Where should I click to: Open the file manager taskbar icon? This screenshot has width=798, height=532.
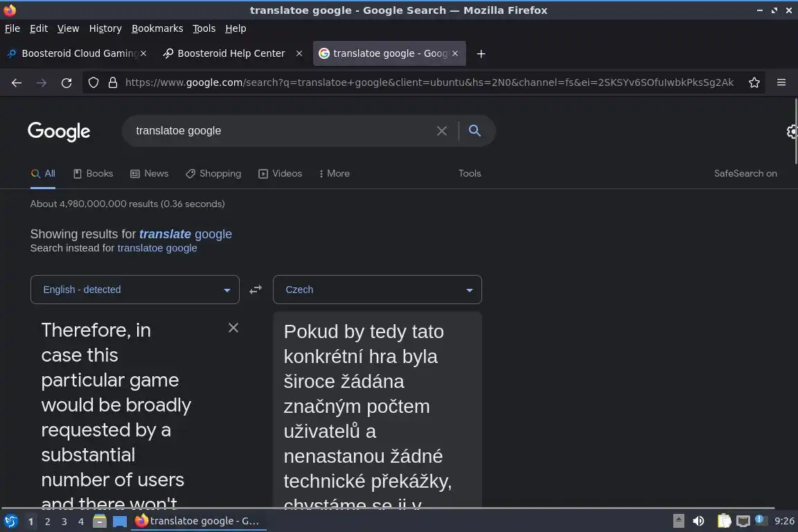[x=100, y=521]
